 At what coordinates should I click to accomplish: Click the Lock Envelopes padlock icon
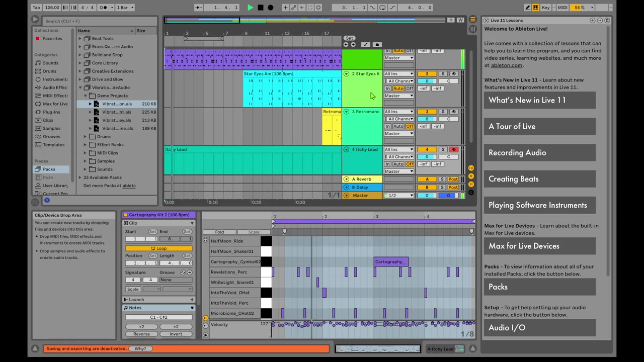377,45
